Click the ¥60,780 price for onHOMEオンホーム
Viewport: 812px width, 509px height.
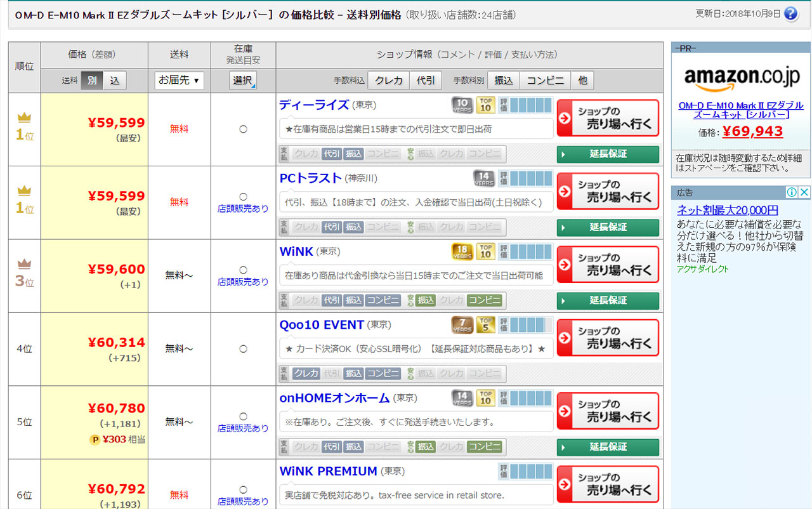tap(116, 408)
